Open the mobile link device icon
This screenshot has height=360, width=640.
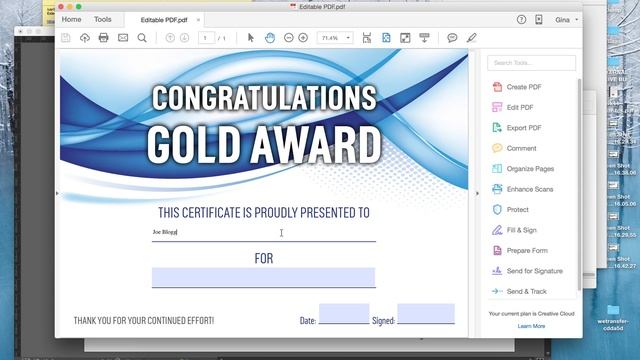pos(539,20)
